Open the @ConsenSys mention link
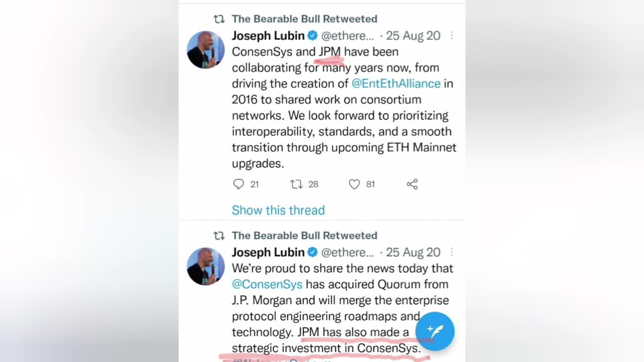 coord(267,284)
